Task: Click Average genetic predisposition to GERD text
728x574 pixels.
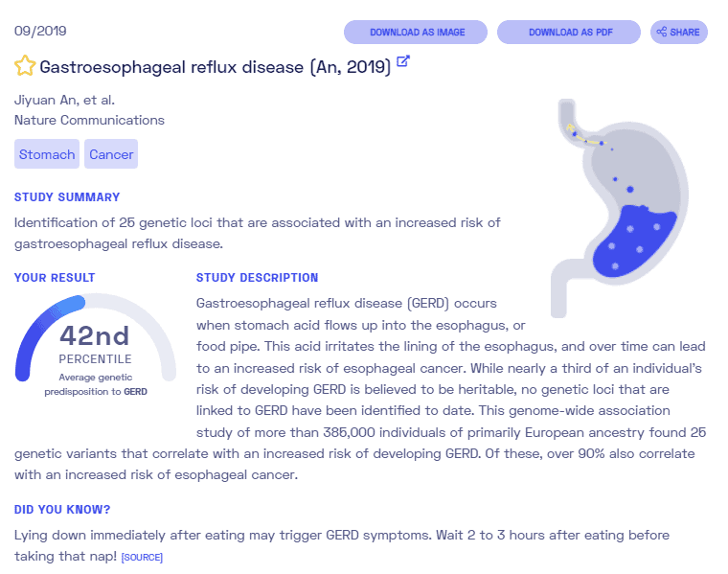Action: (96, 384)
